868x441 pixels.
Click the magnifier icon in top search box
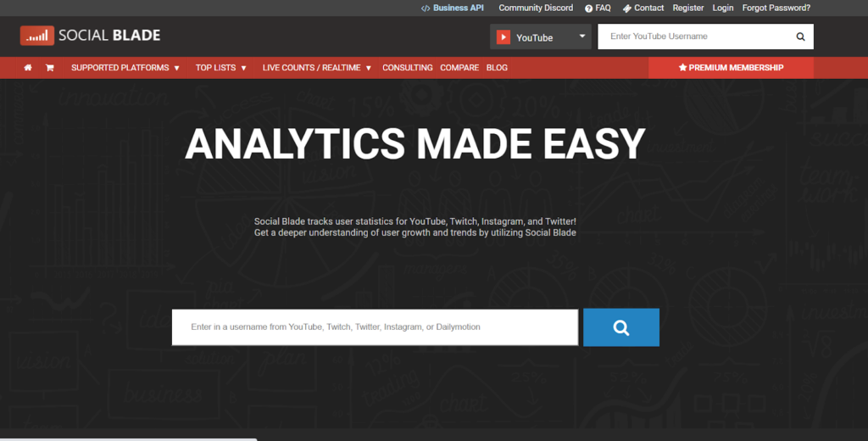800,36
